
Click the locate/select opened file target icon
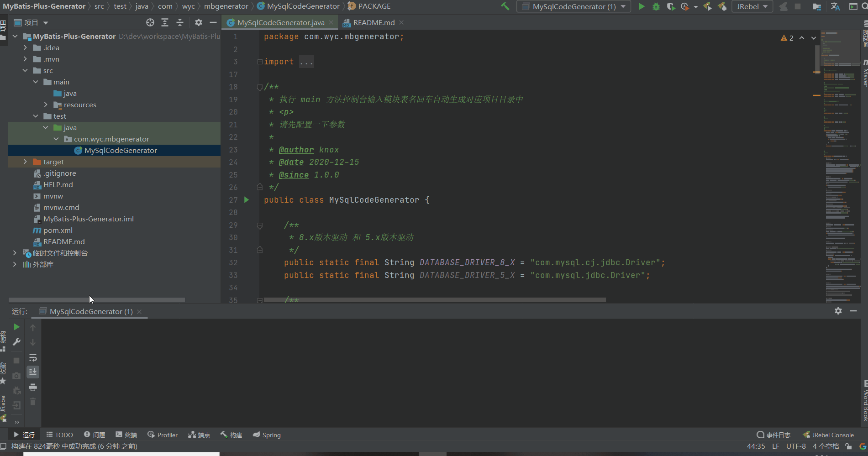click(x=150, y=22)
